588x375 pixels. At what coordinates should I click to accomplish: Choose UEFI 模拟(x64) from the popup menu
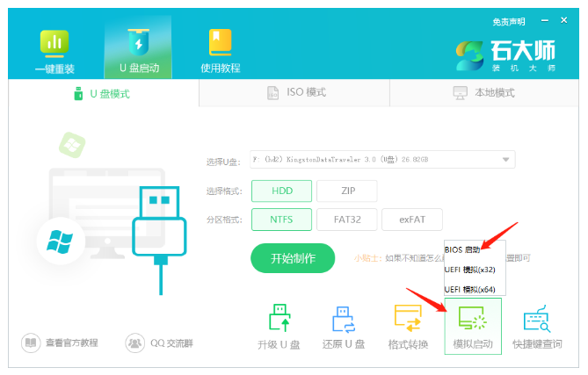470,288
